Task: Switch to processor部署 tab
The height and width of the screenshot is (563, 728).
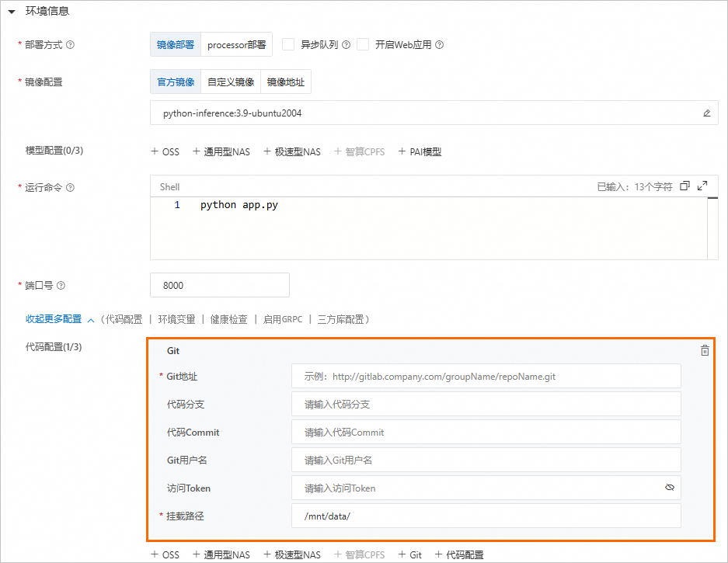Action: coord(236,44)
